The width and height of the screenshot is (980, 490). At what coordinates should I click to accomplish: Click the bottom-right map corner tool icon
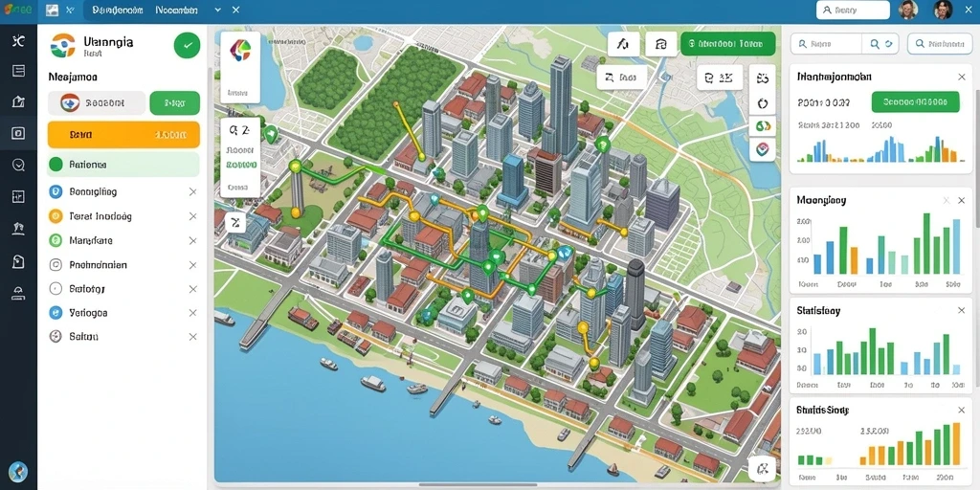tap(762, 467)
